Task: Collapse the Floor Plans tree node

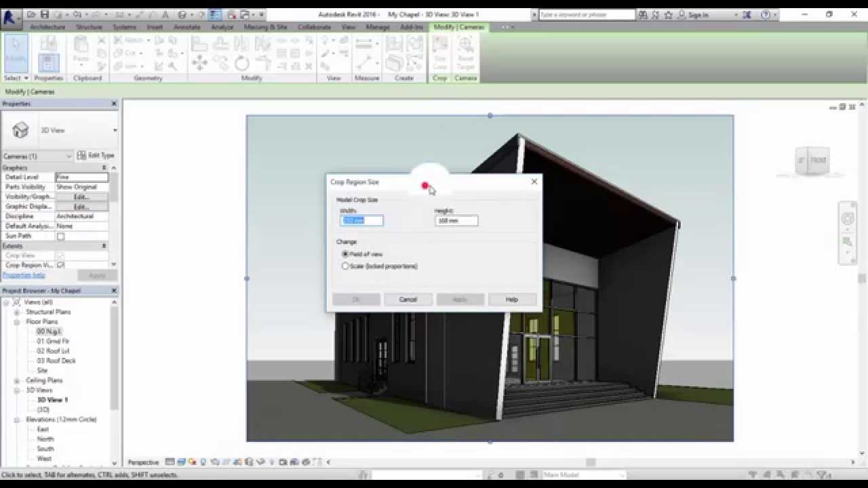Action: tap(16, 322)
